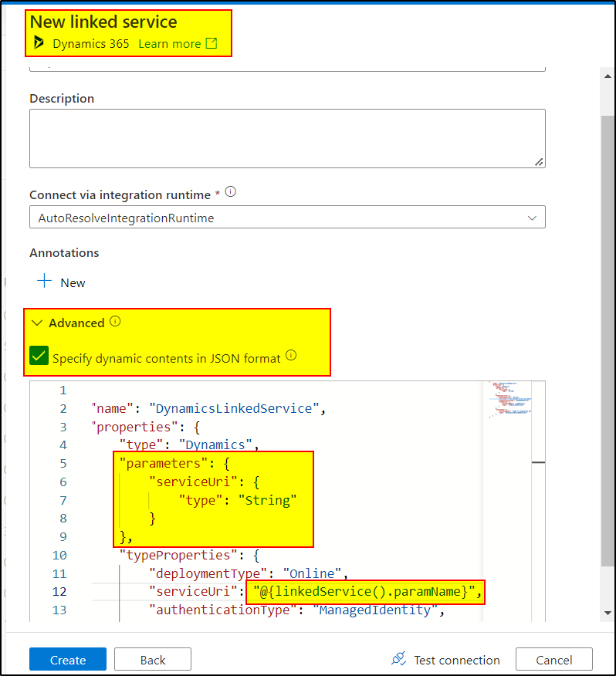Uncheck Specify dynamic contents in JSON format

tap(39, 356)
